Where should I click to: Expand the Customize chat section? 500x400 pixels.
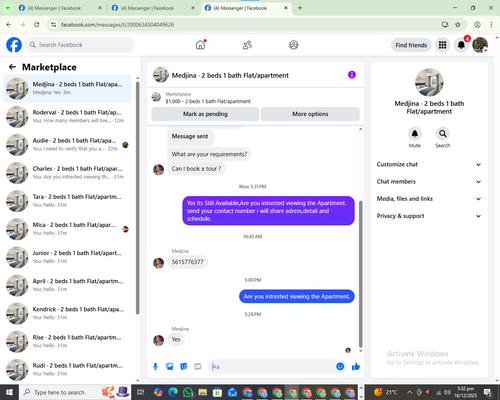(x=429, y=164)
